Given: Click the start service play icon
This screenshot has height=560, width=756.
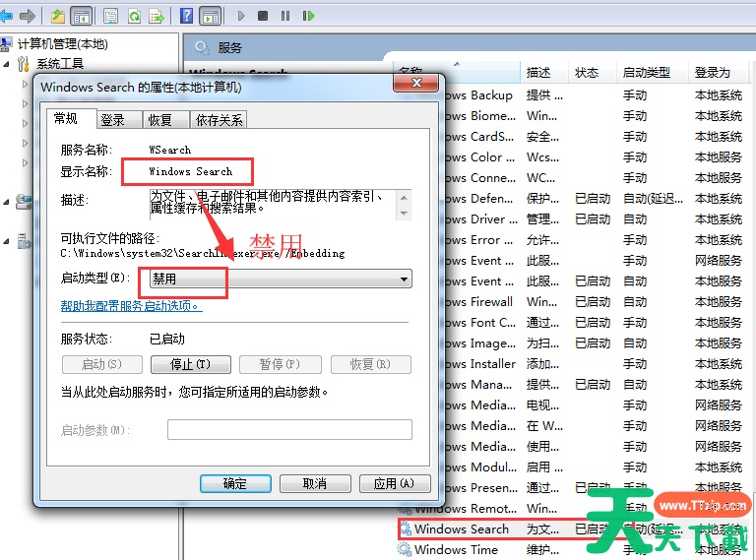Looking at the screenshot, I should tap(241, 16).
